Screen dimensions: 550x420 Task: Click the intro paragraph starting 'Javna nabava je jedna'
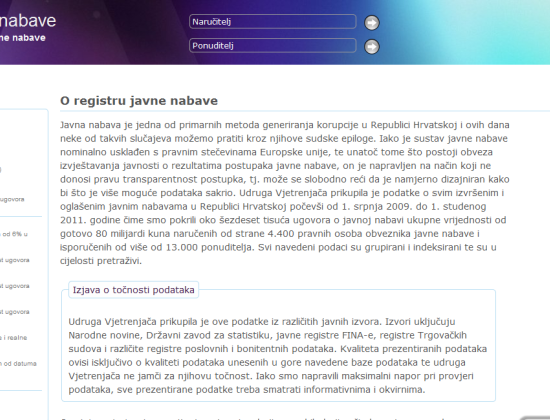(284, 193)
